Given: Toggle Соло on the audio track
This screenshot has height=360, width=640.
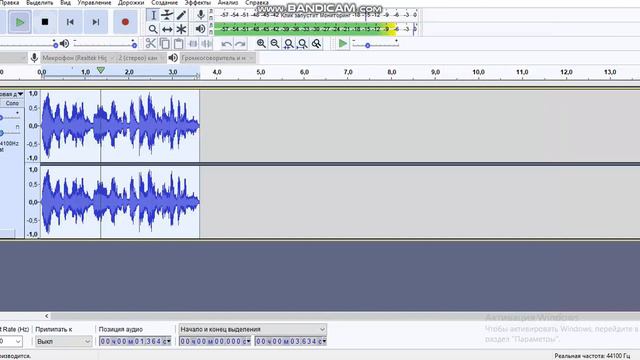Looking at the screenshot, I should pos(12,103).
